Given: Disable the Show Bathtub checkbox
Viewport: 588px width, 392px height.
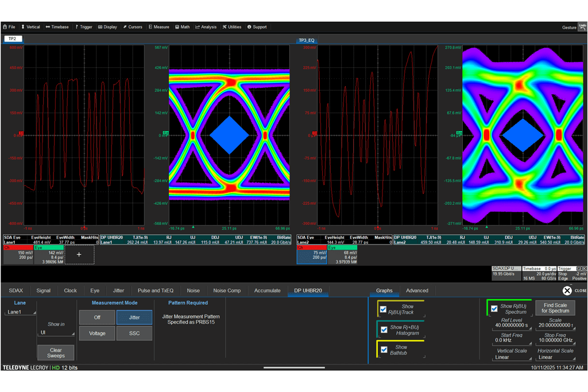Looking at the screenshot, I should pos(384,350).
